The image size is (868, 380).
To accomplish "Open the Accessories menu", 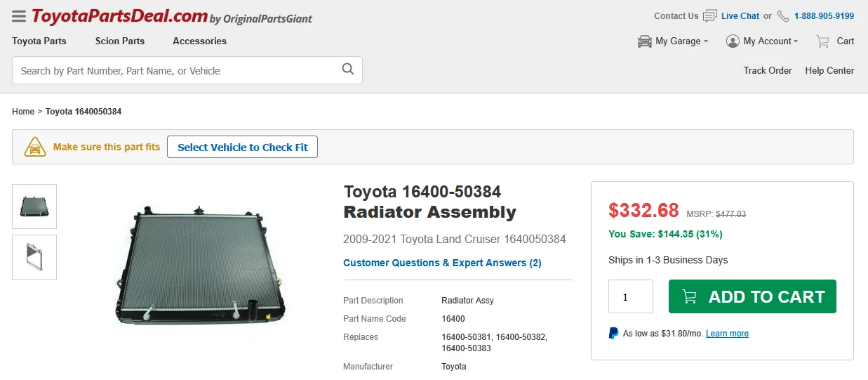I will (199, 41).
